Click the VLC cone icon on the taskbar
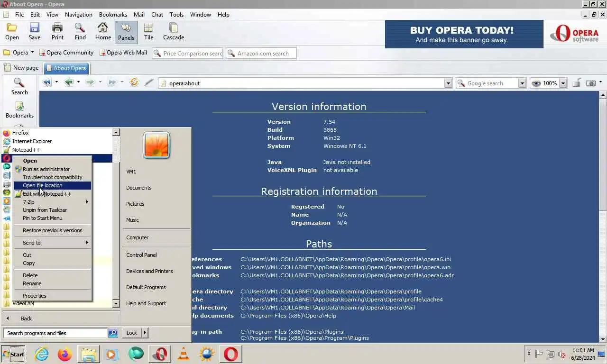Screen dimensions: 607x364 pyautogui.click(x=184, y=354)
